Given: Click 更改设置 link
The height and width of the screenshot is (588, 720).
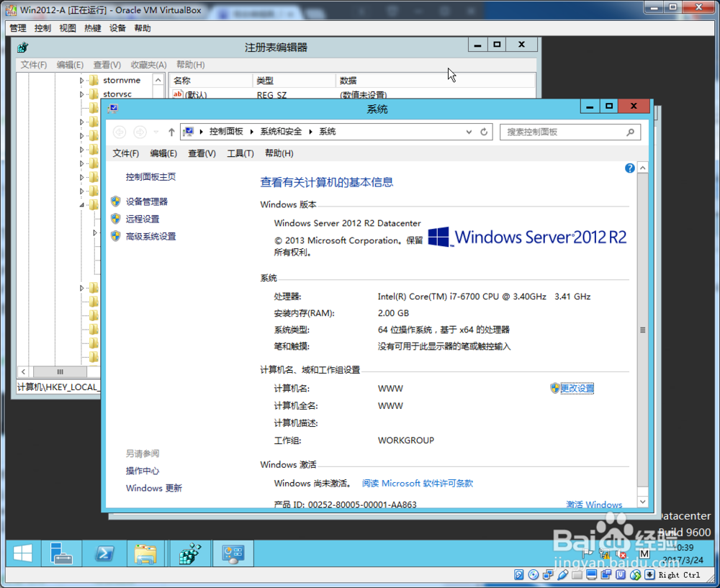Looking at the screenshot, I should point(577,389).
